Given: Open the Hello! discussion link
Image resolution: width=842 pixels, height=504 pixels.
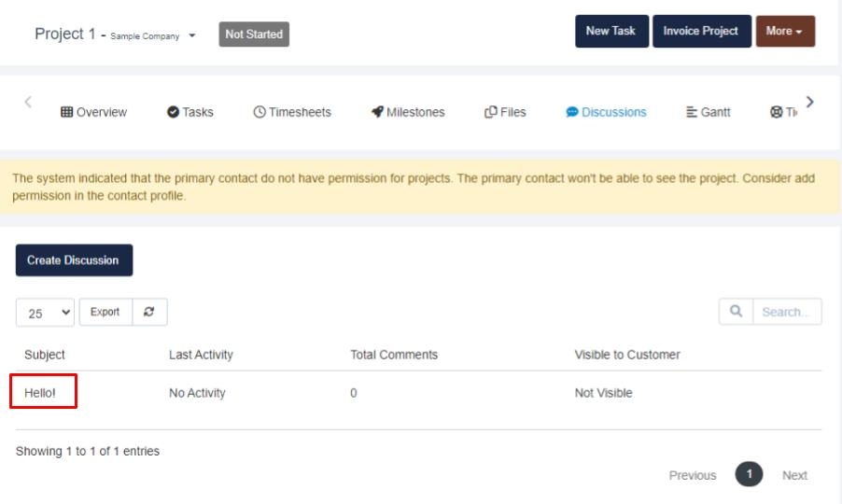Looking at the screenshot, I should coord(40,393).
